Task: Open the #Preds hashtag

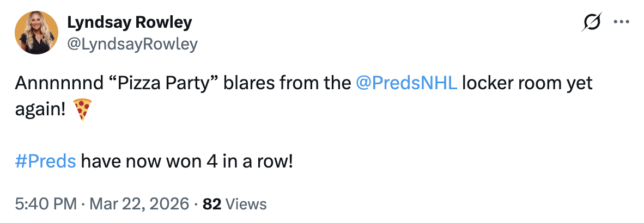Action: point(46,162)
